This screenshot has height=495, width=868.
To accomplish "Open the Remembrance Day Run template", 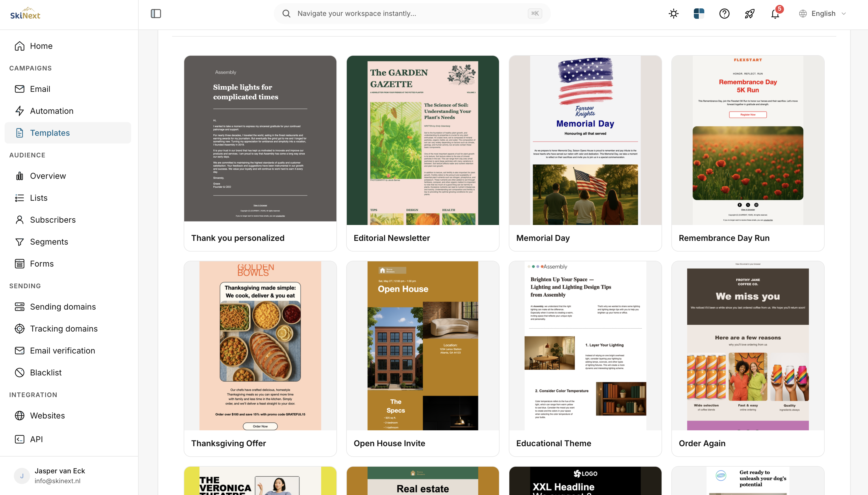I will click(x=748, y=153).
